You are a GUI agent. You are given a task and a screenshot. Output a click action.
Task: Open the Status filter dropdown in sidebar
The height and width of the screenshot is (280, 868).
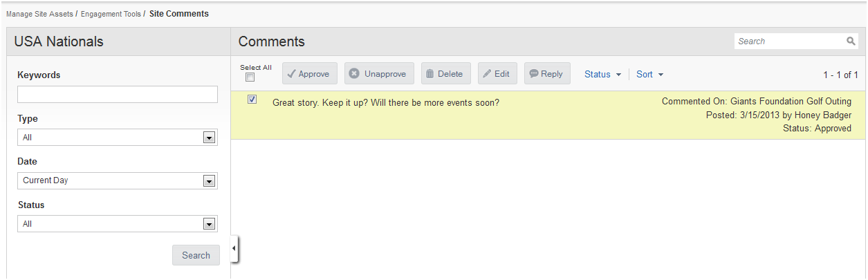118,224
